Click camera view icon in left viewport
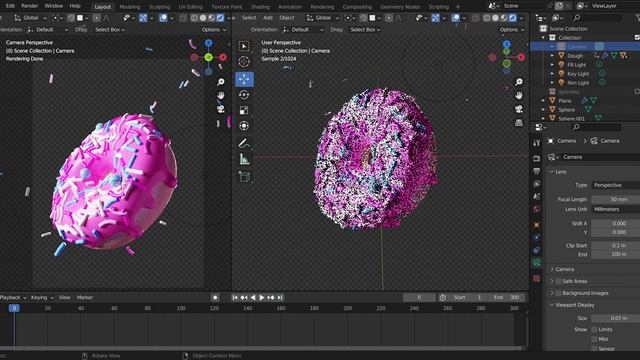 click(221, 109)
